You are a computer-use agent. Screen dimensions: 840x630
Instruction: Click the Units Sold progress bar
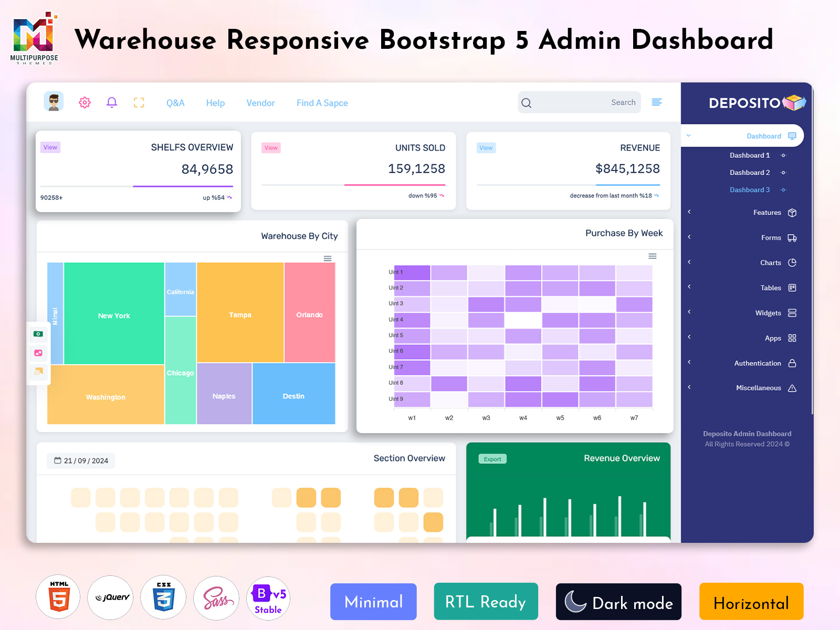(353, 185)
